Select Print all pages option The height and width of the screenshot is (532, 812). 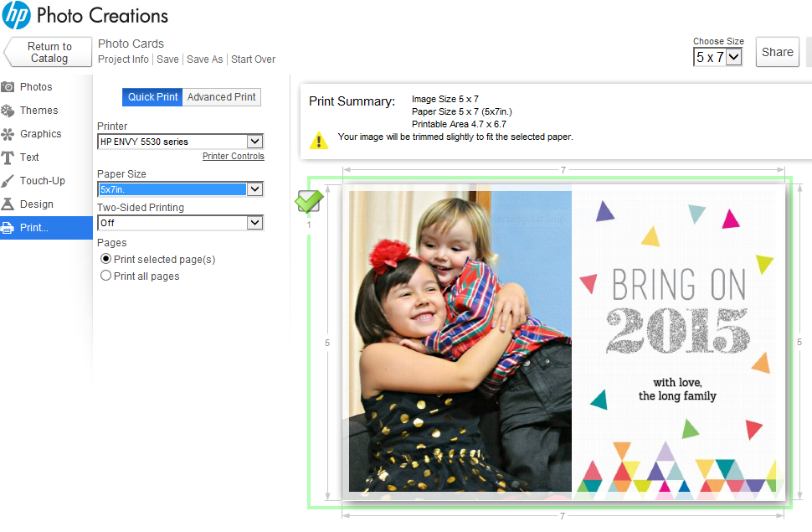[x=105, y=276]
